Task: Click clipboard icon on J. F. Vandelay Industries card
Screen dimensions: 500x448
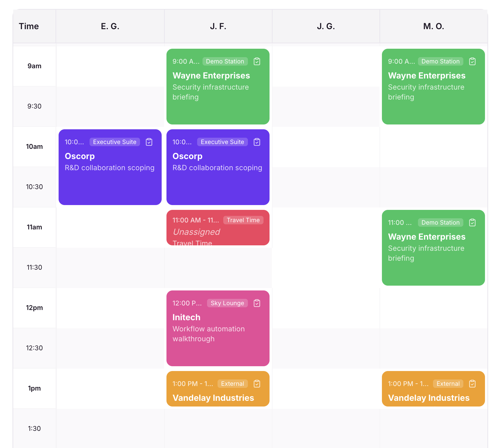Action: pos(257,384)
